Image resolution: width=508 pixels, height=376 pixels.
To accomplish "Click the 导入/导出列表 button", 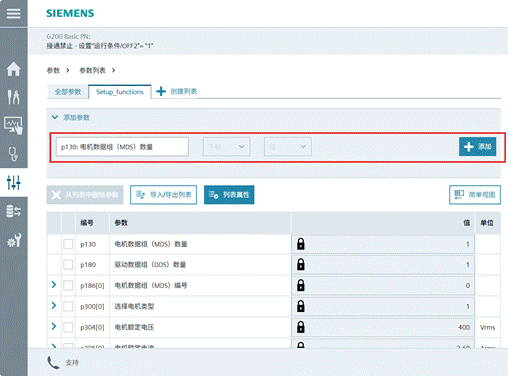I will pos(163,195).
